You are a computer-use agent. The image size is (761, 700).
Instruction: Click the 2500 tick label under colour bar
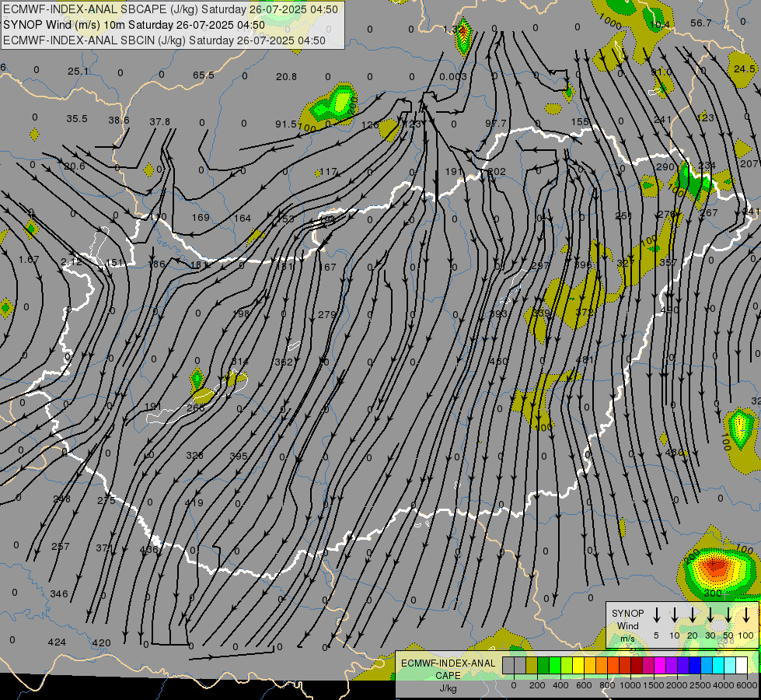coord(700,685)
